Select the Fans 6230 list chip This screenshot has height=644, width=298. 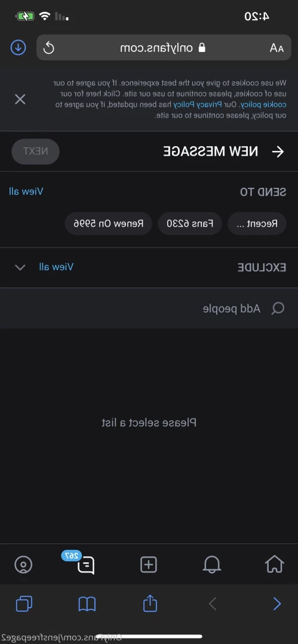pos(190,224)
